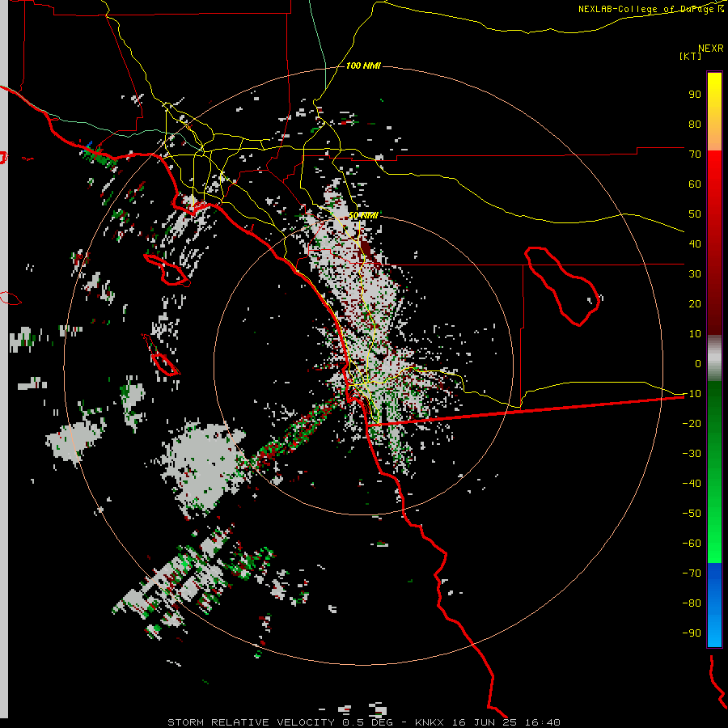This screenshot has width=728, height=728.
Task: Click the -20 value on velocity scale
Action: click(692, 423)
